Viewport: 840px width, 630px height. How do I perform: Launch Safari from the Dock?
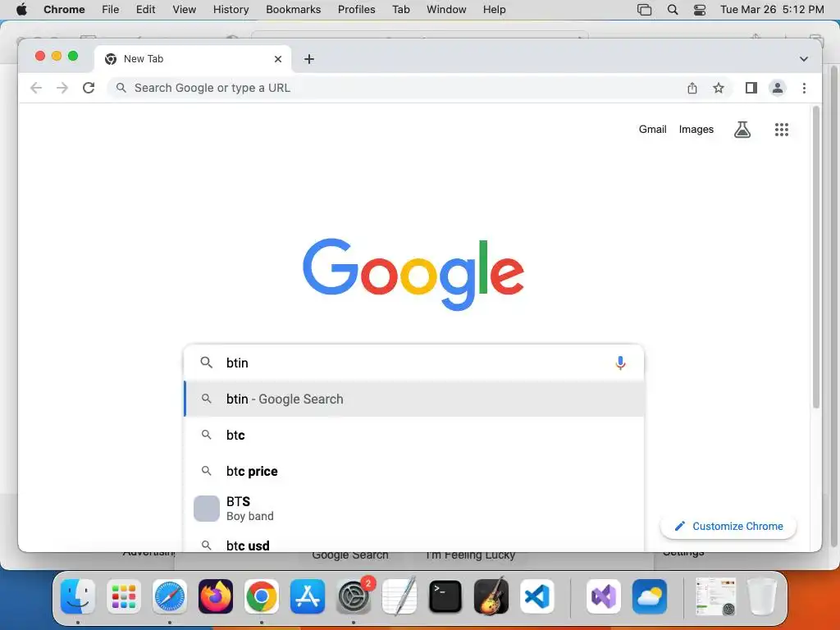[170, 596]
